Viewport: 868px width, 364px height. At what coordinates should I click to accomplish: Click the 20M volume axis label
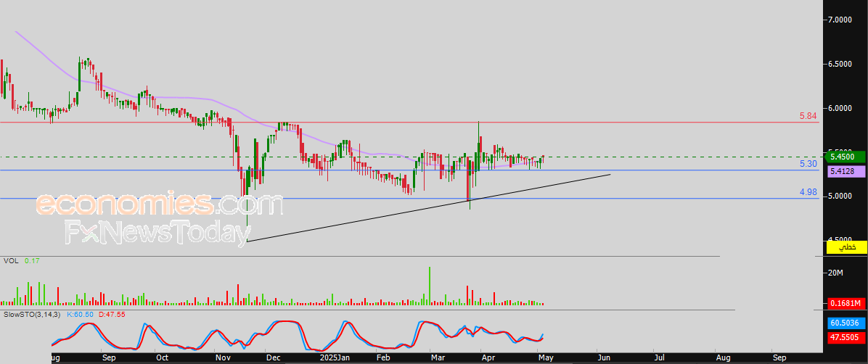pyautogui.click(x=835, y=273)
